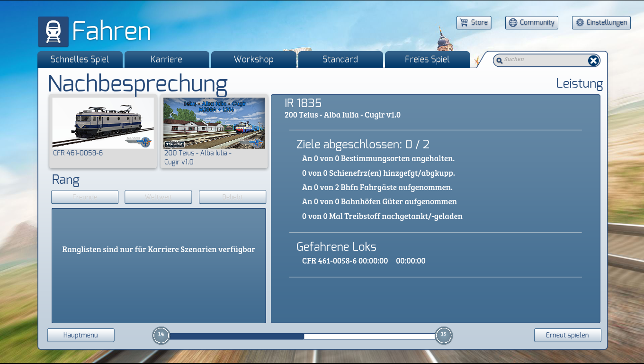Viewport: 644px width, 364px height.
Task: Click the Treibstoff nachgetankt/-geladen line
Action: (382, 216)
